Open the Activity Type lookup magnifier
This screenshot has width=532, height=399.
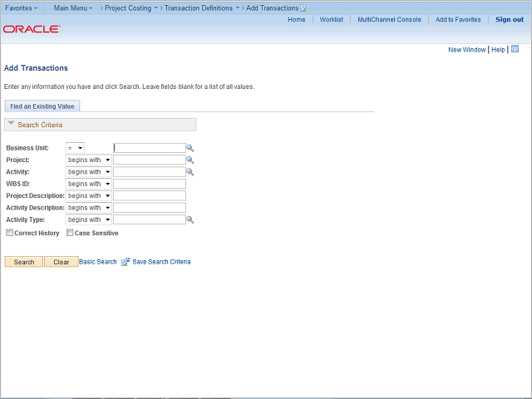pyautogui.click(x=190, y=219)
